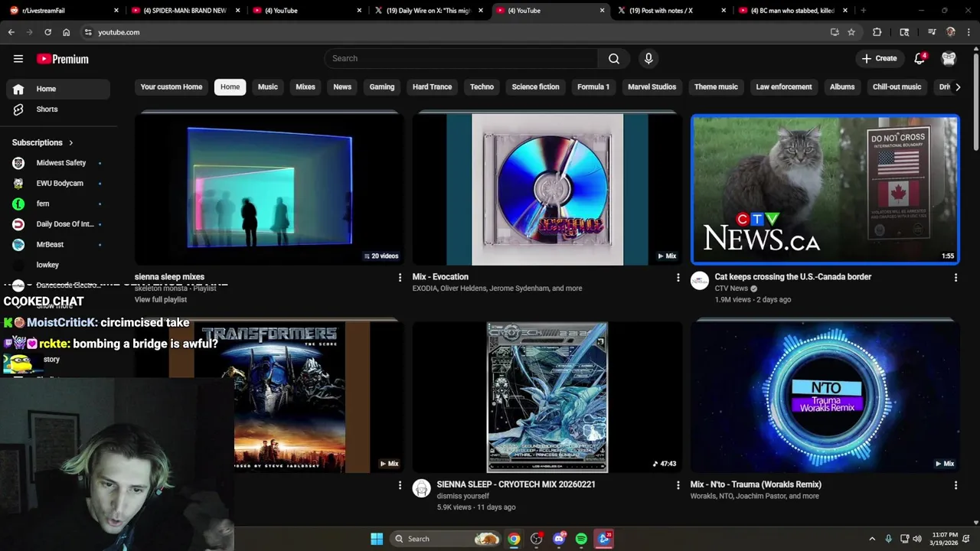980x551 pixels.
Task: Click the CTV News channel avatar
Action: (x=700, y=281)
